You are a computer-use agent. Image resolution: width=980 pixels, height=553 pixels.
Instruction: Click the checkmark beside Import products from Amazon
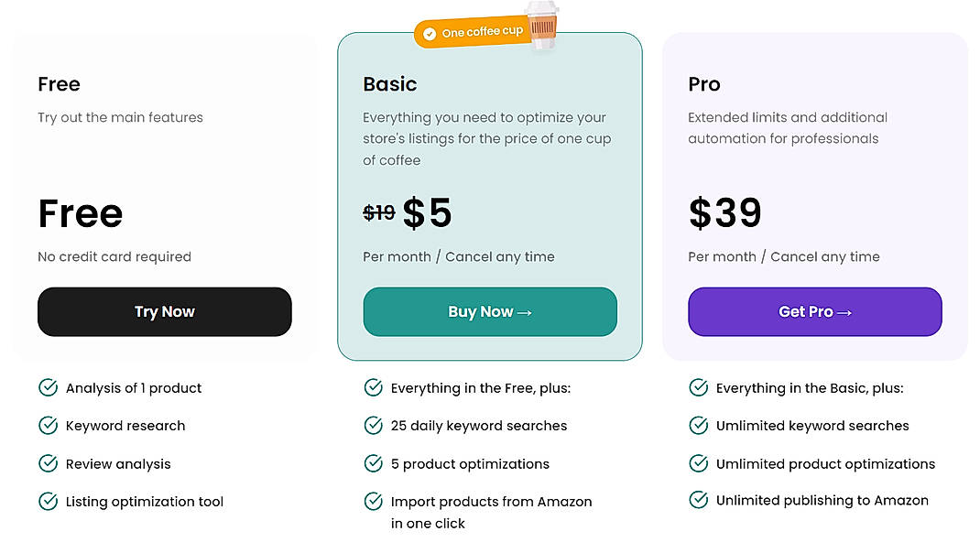coord(373,501)
